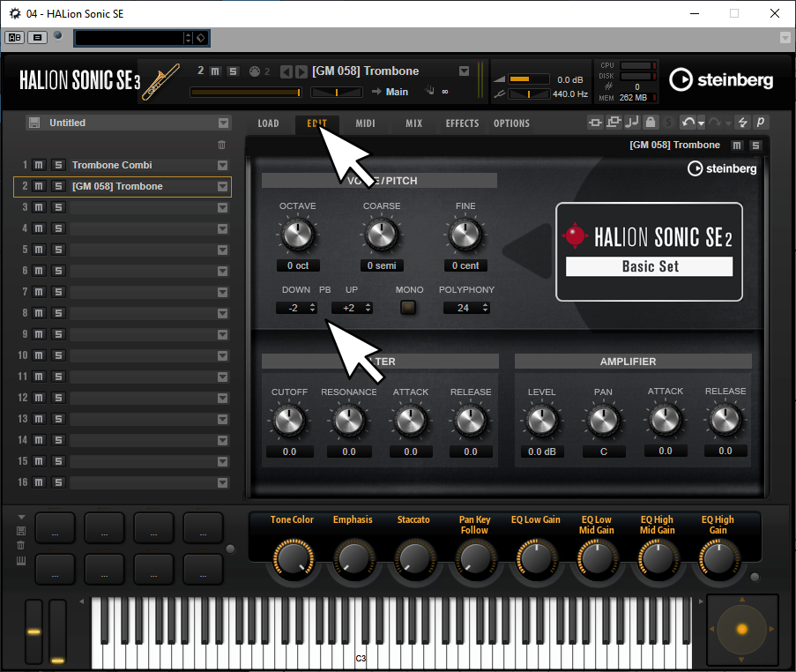The height and width of the screenshot is (672, 796).
Task: Click the amplifier LEVEL value field 0.0 dB
Action: click(x=541, y=452)
